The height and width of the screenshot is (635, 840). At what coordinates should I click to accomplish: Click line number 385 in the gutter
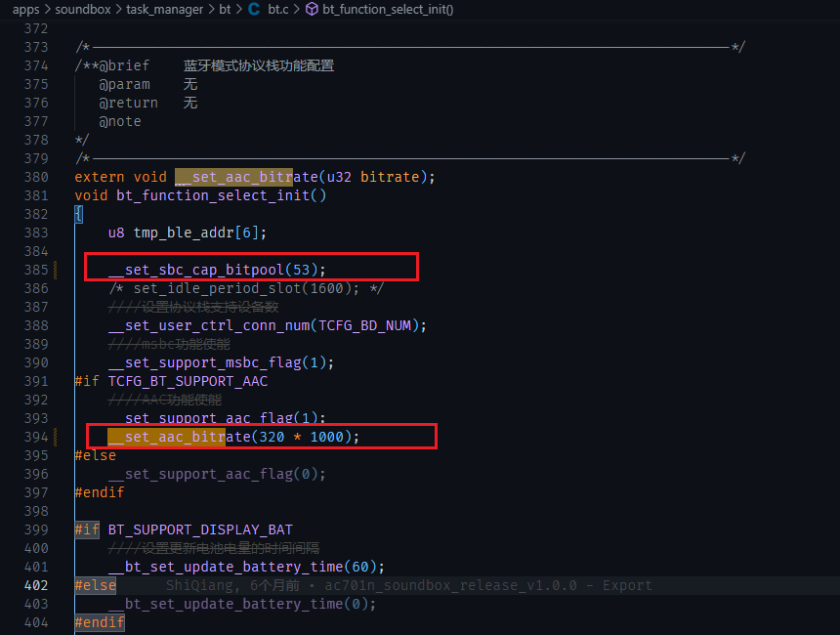pyautogui.click(x=36, y=270)
